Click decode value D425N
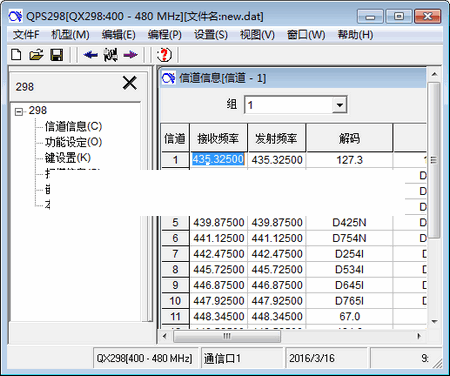Viewport: 450px width, 376px height. click(x=349, y=222)
